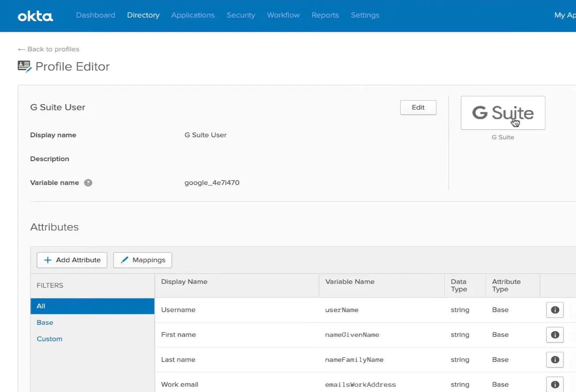The width and height of the screenshot is (576, 392).
Task: Open the Security menu
Action: tap(241, 15)
